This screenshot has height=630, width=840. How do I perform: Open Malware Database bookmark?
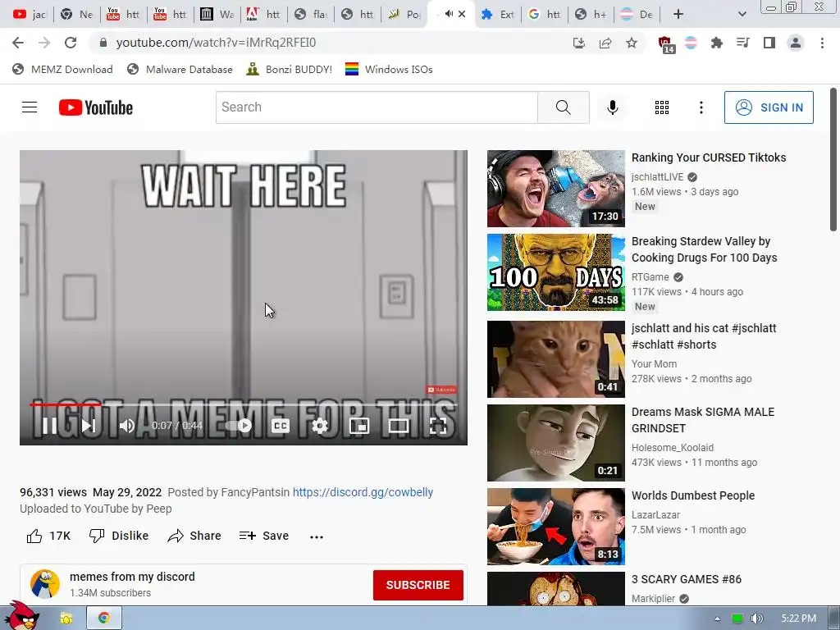pyautogui.click(x=180, y=69)
